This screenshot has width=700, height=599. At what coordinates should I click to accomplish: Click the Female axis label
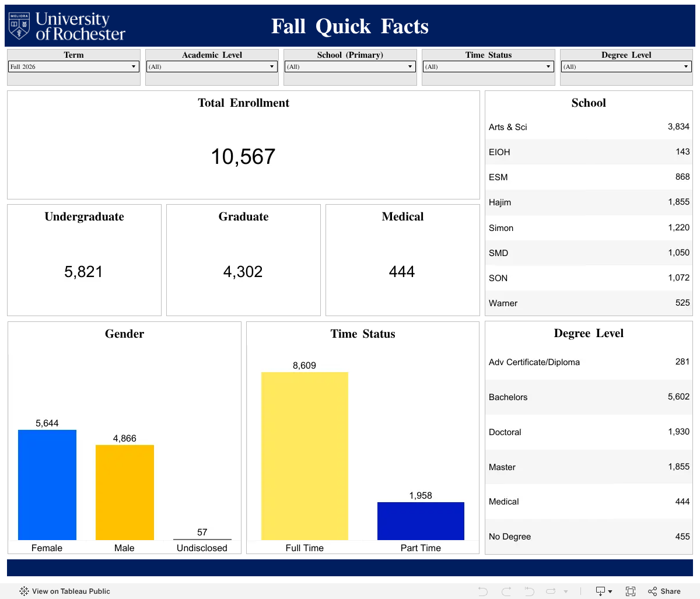coord(47,548)
